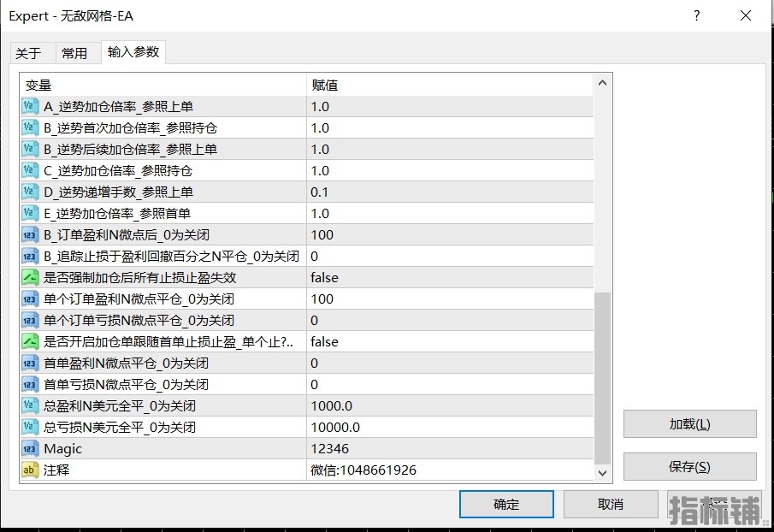Select the Magic variable name

point(62,449)
